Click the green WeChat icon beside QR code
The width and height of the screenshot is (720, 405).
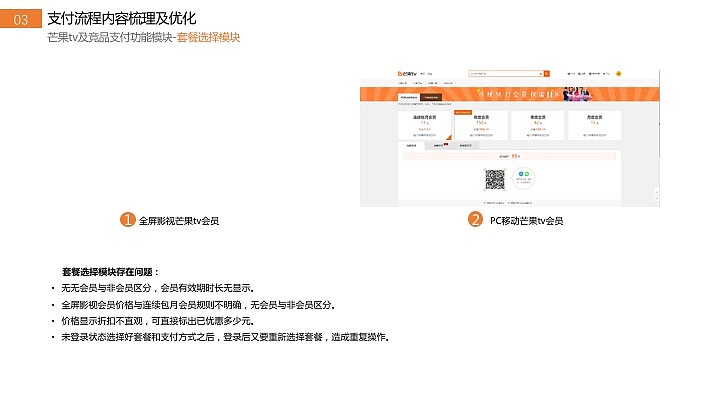[526, 174]
